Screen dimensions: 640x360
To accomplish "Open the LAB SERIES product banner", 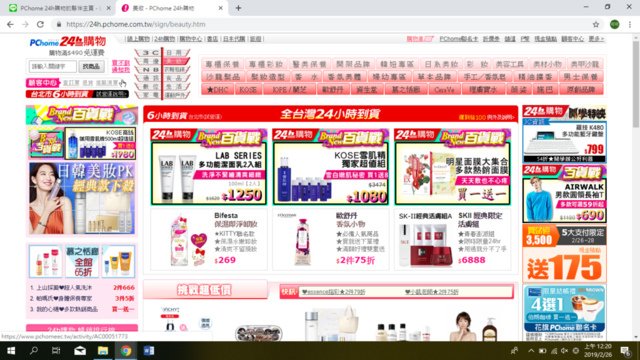I will [x=209, y=167].
